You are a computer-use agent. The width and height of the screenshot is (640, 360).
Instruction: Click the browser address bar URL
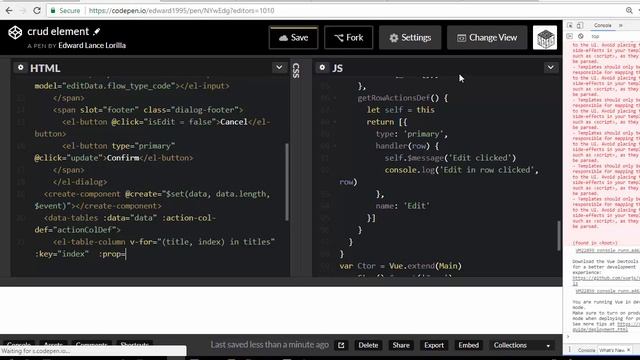tap(182, 11)
